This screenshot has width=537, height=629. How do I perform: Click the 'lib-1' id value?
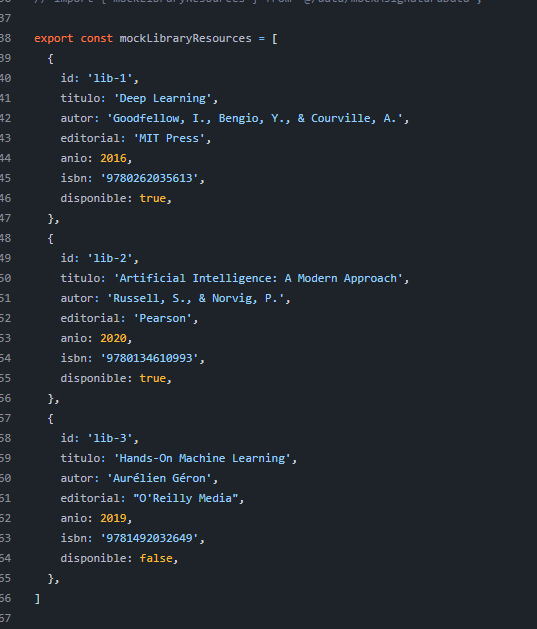pyautogui.click(x=110, y=78)
